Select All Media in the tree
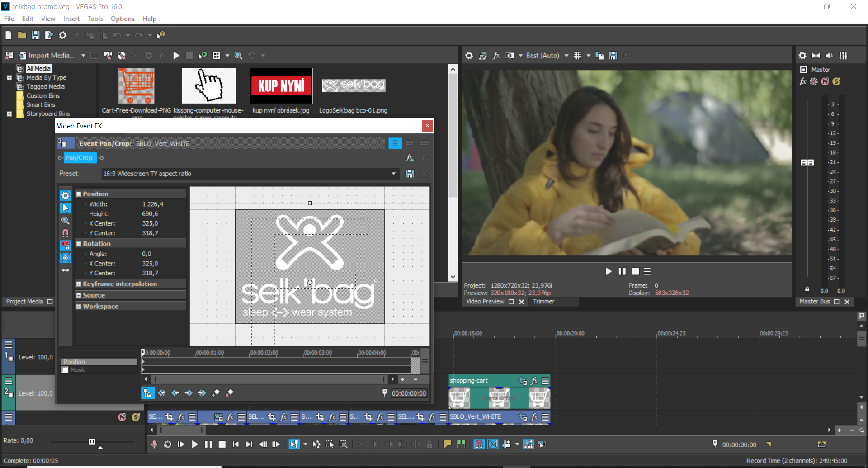 pyautogui.click(x=38, y=69)
